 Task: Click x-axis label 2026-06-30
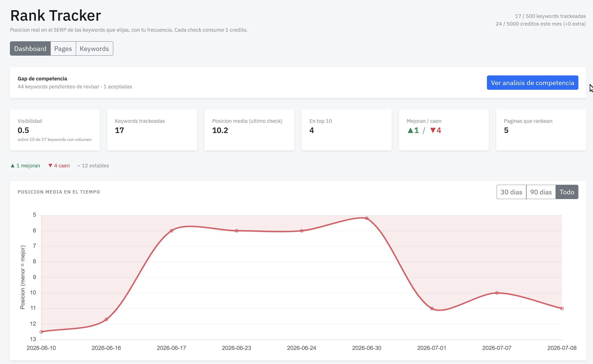[367, 348]
